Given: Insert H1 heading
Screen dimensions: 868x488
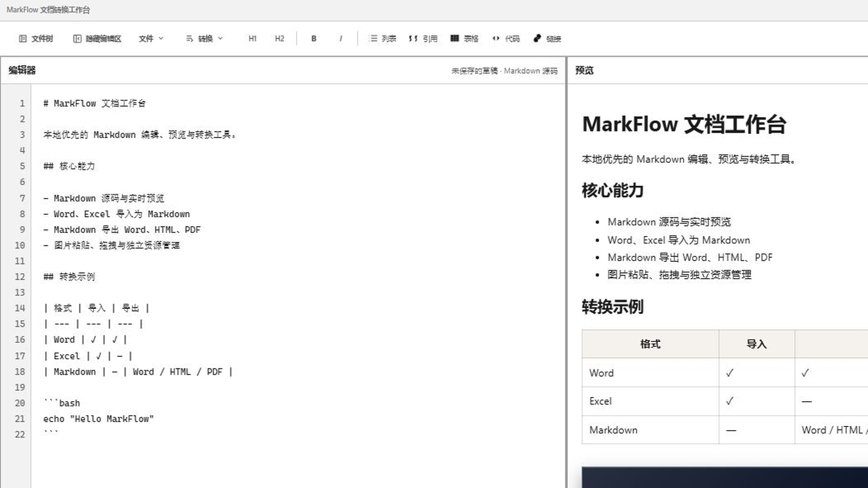Looking at the screenshot, I should 253,39.
